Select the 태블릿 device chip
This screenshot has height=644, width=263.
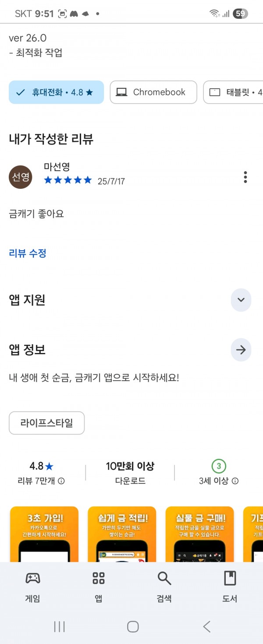click(233, 92)
